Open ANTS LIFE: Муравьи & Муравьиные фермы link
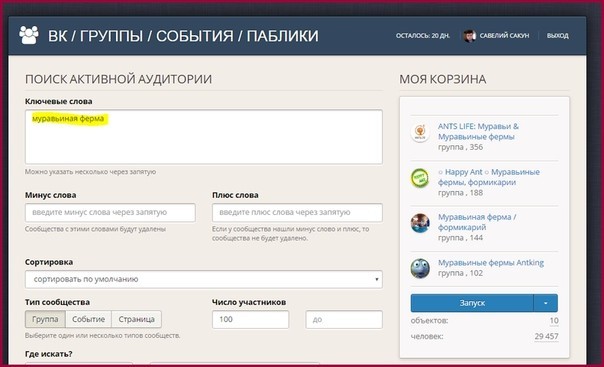The image size is (604, 367). (478, 131)
